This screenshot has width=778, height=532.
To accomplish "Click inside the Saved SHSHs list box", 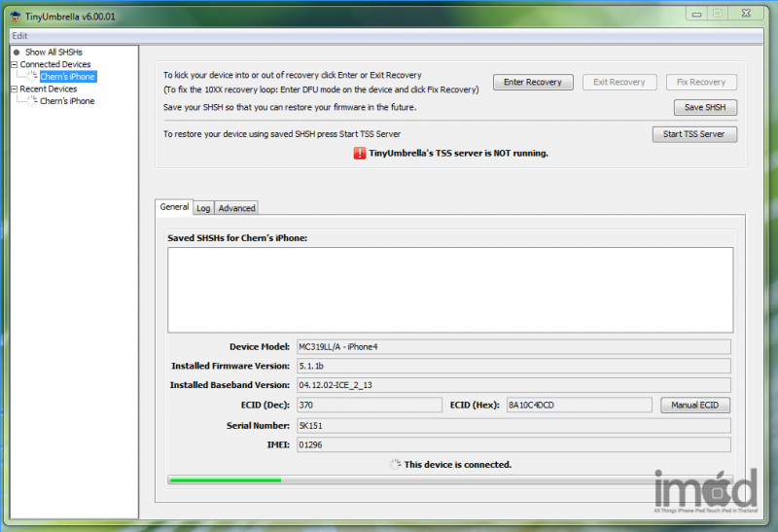I will pyautogui.click(x=449, y=289).
